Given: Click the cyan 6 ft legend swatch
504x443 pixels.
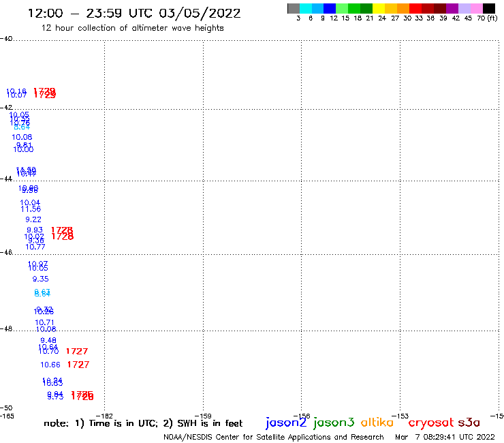Looking at the screenshot, I should [305, 9].
